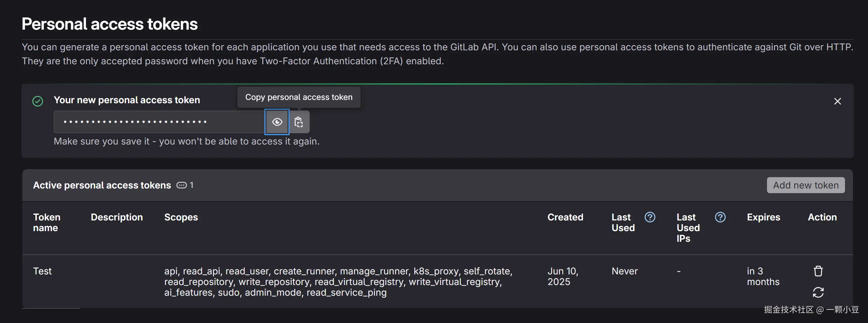Click the Add new token button
868x323 pixels.
[805, 185]
